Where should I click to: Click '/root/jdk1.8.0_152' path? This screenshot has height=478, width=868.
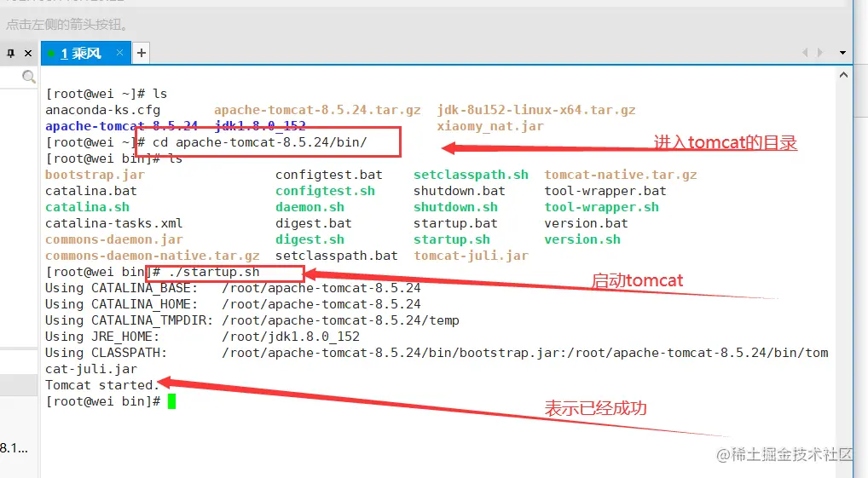point(291,337)
